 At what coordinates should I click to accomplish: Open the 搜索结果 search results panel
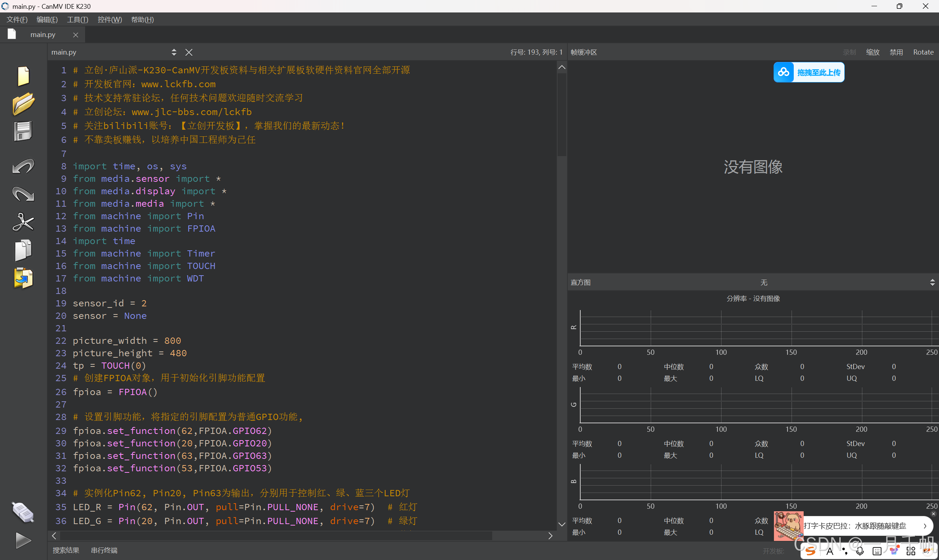tap(66, 550)
